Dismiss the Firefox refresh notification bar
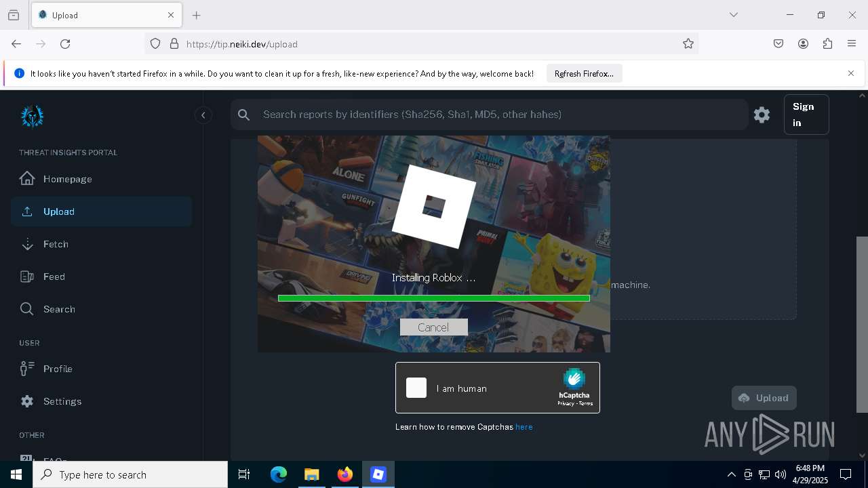Screen dimensions: 868x488 (851, 73)
